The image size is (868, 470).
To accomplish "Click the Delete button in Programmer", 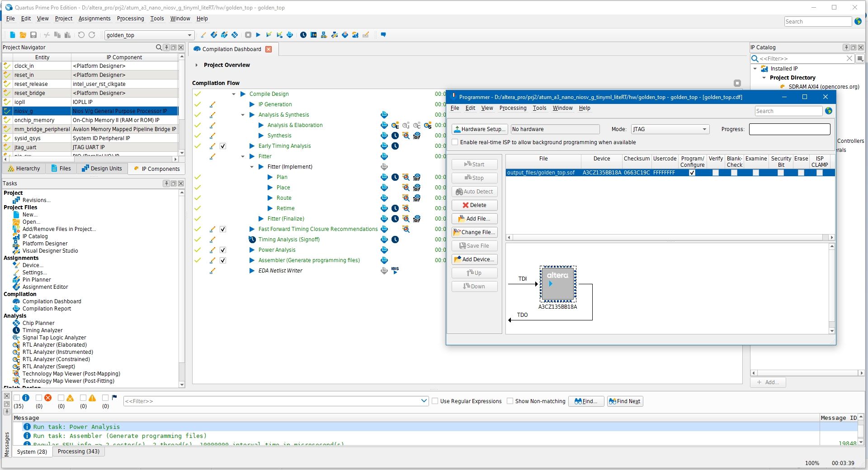I will [x=474, y=205].
